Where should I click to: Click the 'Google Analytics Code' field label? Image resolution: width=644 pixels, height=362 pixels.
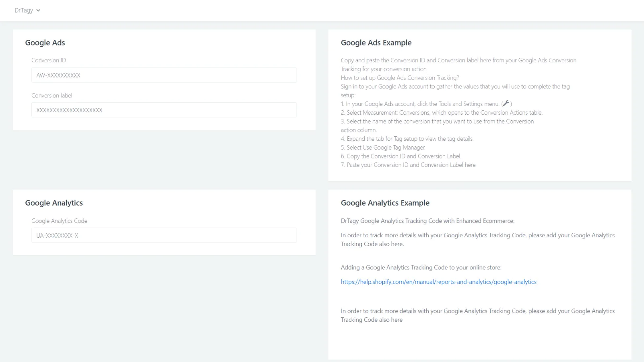pos(59,221)
